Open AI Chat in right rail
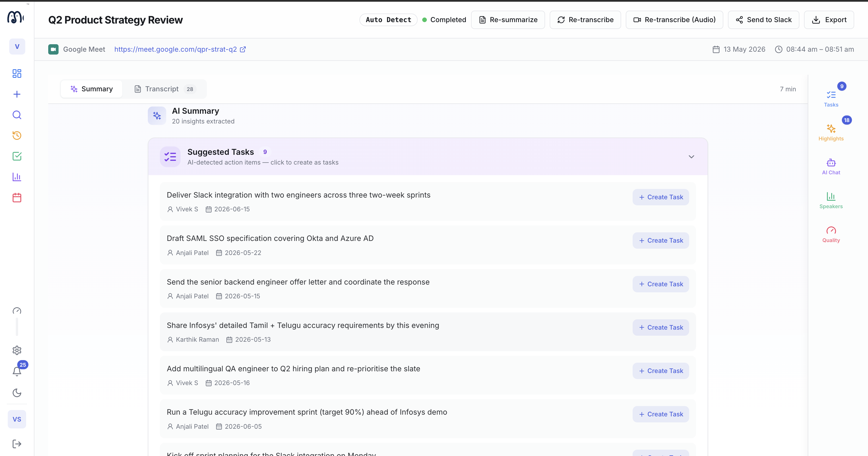 point(831,167)
